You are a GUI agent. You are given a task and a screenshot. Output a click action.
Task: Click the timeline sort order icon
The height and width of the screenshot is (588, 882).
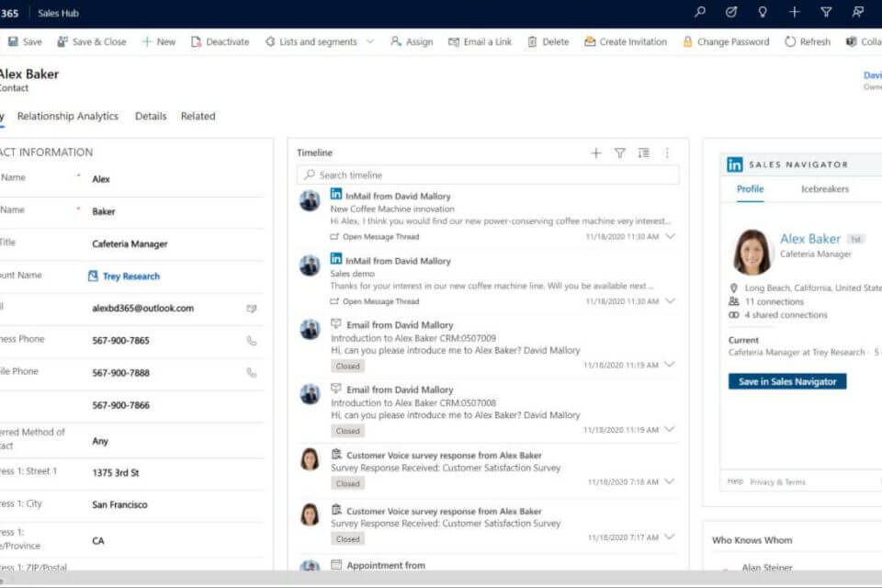(643, 153)
